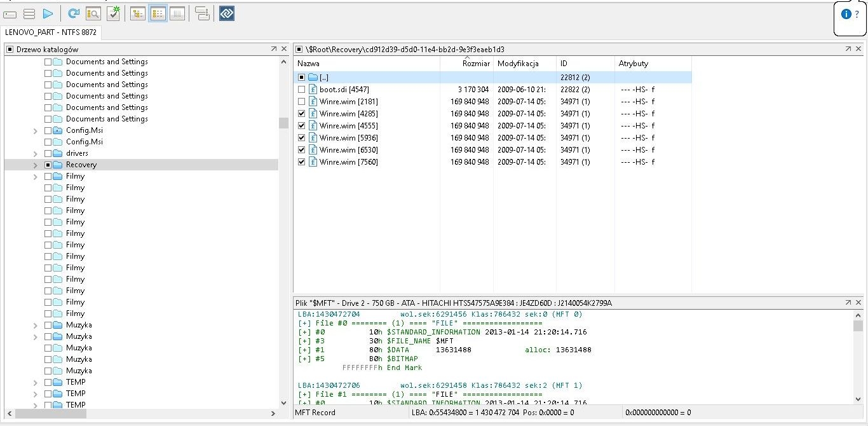Click the blue refresh arrow icon
This screenshot has height=426, width=868.
point(74,13)
